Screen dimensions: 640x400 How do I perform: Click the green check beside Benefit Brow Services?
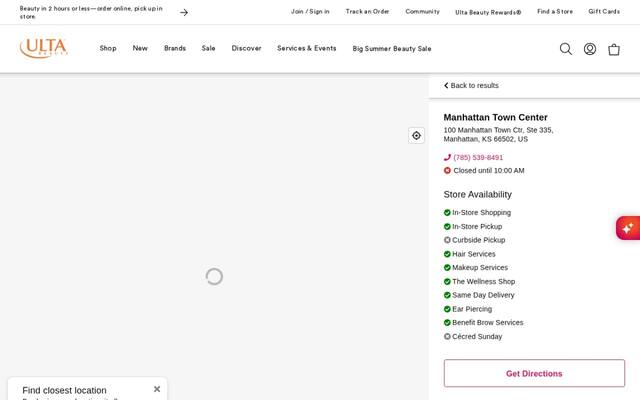447,322
